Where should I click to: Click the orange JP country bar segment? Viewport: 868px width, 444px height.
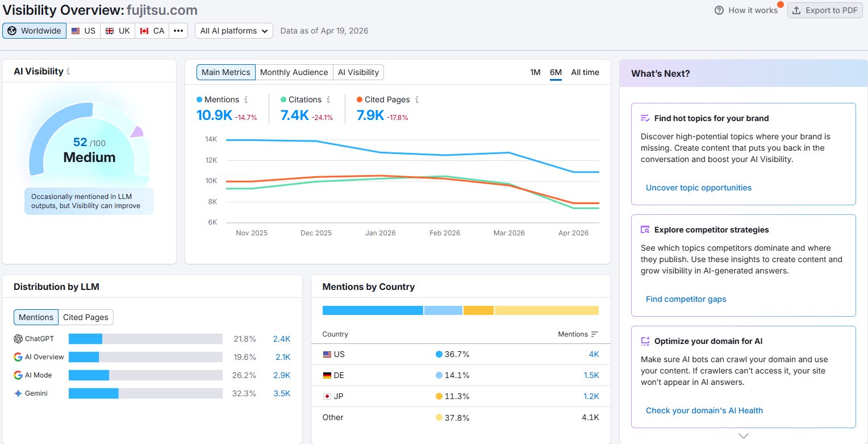tap(478, 310)
